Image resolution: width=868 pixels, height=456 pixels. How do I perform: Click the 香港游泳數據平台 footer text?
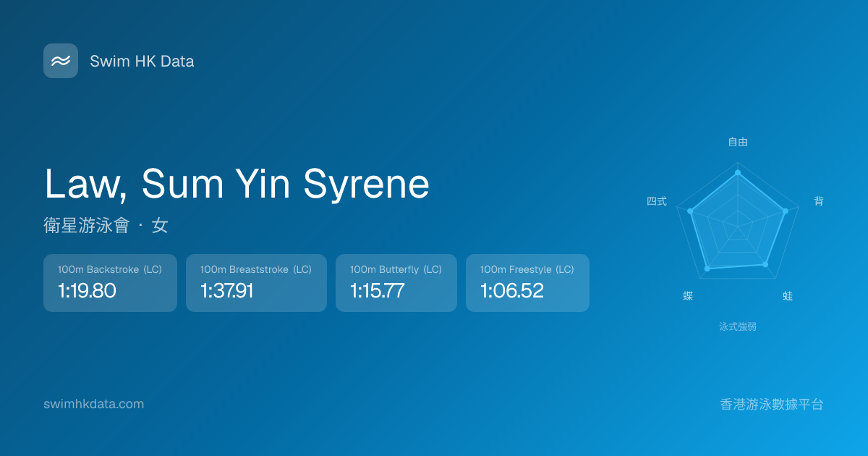pos(772,405)
